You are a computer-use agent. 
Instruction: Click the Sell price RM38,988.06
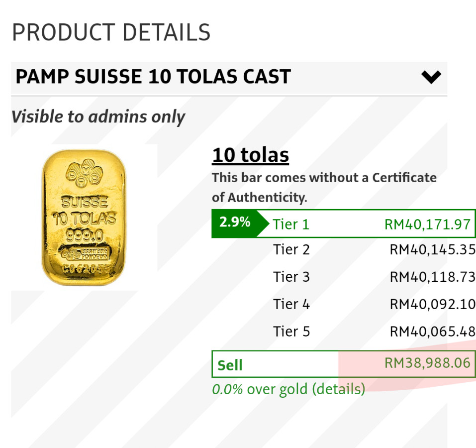tap(427, 363)
